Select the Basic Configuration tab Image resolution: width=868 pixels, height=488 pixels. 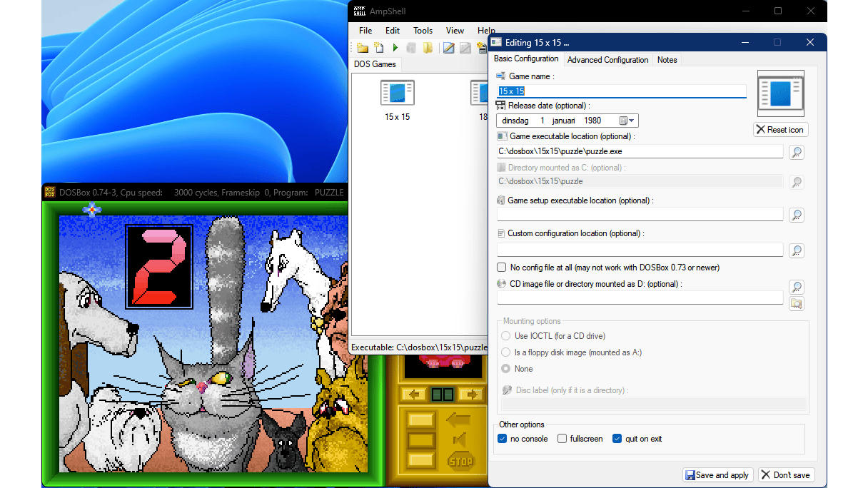(x=527, y=59)
